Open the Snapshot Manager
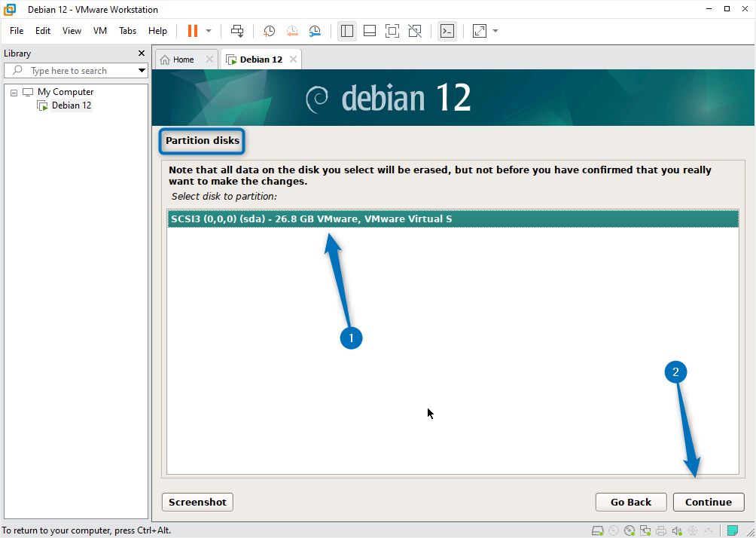Image resolution: width=756 pixels, height=538 pixels. 314,31
